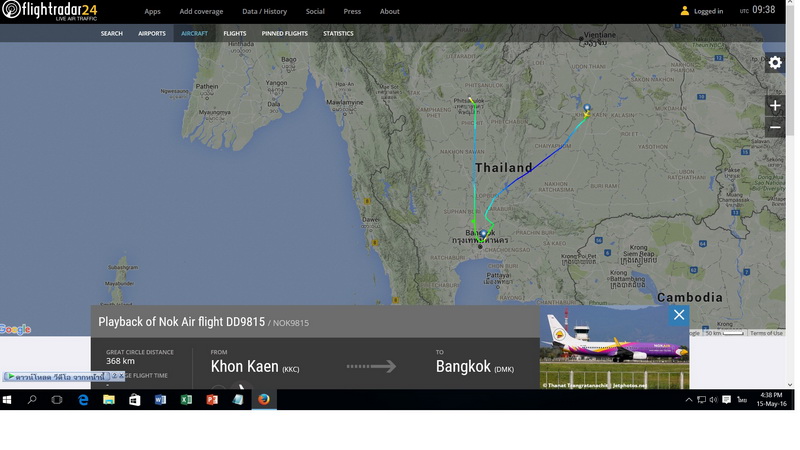Open the Windows Start menu
800x450 pixels.
pyautogui.click(x=7, y=399)
